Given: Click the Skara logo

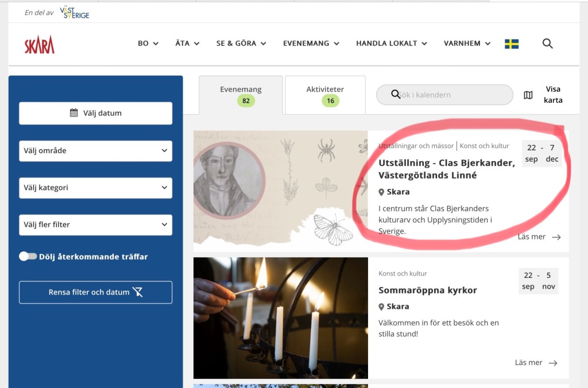Looking at the screenshot, I should point(39,44).
